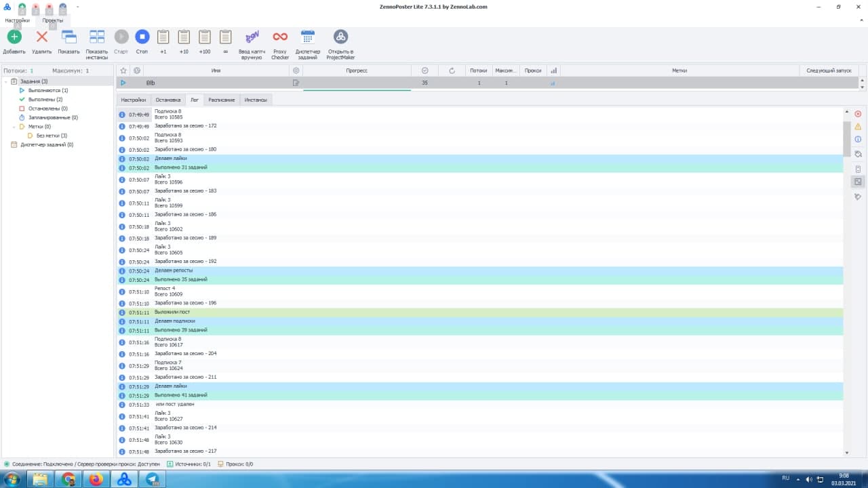Add ten runs with the +10 icon
The height and width of the screenshot is (488, 868).
[184, 37]
